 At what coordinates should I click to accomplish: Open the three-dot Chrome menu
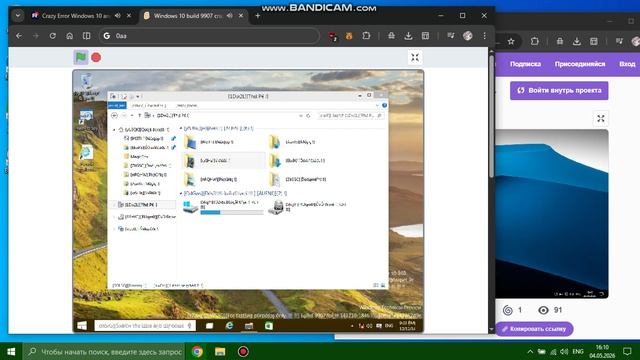pyautogui.click(x=484, y=36)
